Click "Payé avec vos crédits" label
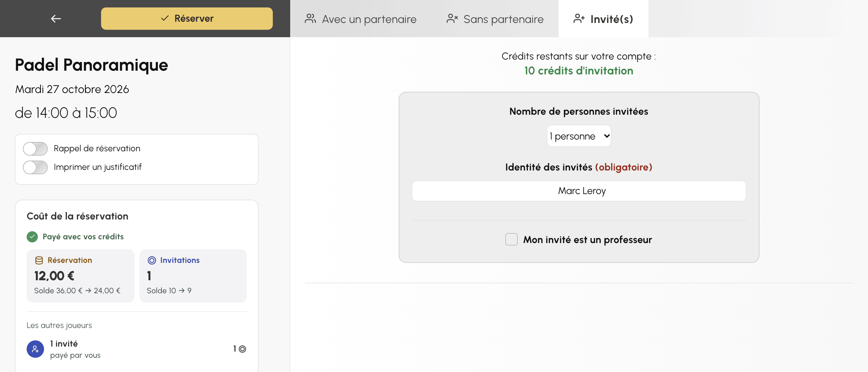The height and width of the screenshot is (372, 868). (x=83, y=237)
